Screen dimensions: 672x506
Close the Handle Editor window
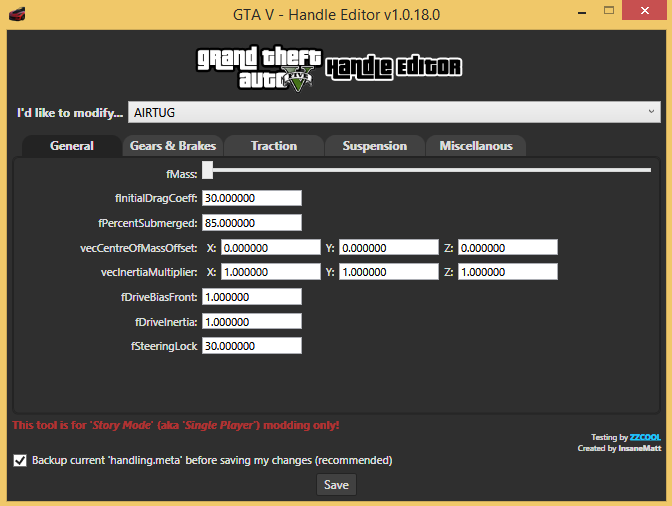click(x=645, y=10)
